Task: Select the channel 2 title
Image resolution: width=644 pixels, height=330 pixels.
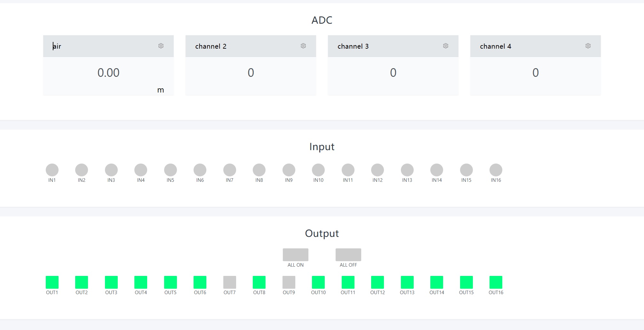Action: click(x=211, y=46)
